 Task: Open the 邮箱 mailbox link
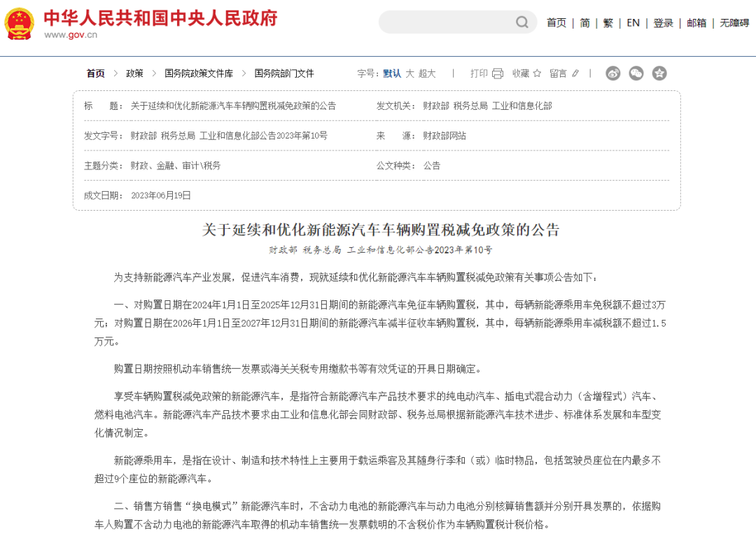tap(696, 23)
